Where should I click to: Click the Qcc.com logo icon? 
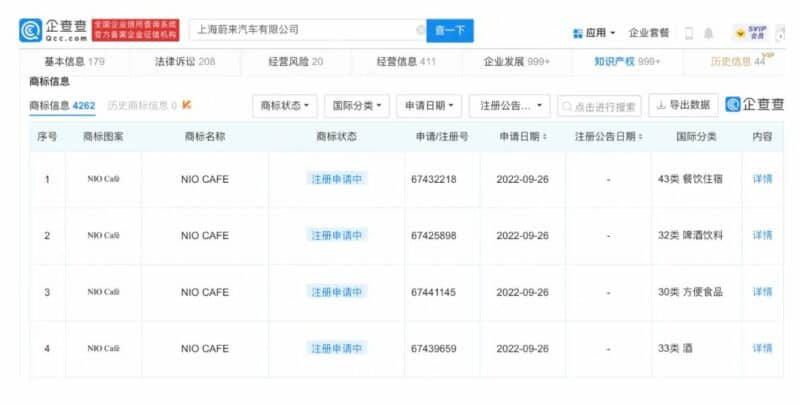(x=31, y=31)
